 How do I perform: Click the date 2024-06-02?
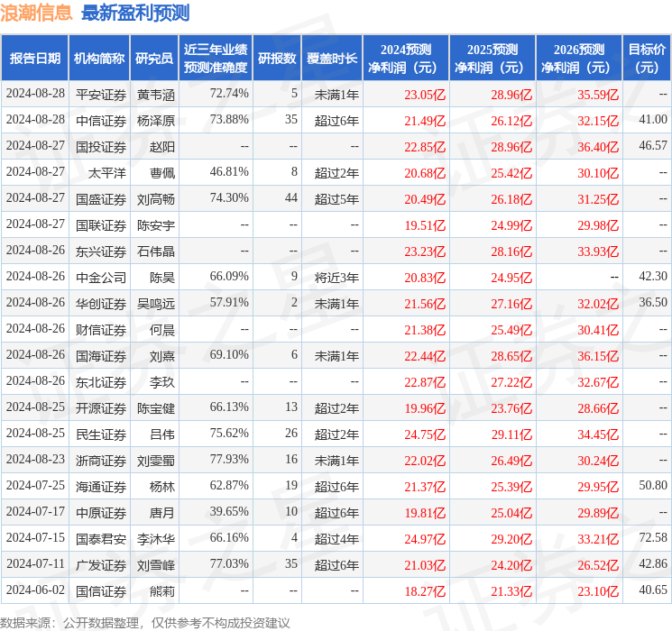click(x=35, y=590)
